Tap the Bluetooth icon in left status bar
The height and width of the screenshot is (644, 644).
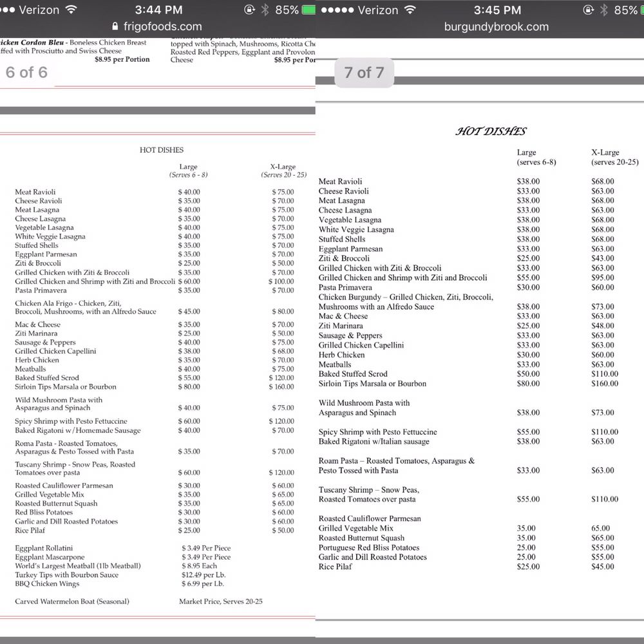[265, 10]
